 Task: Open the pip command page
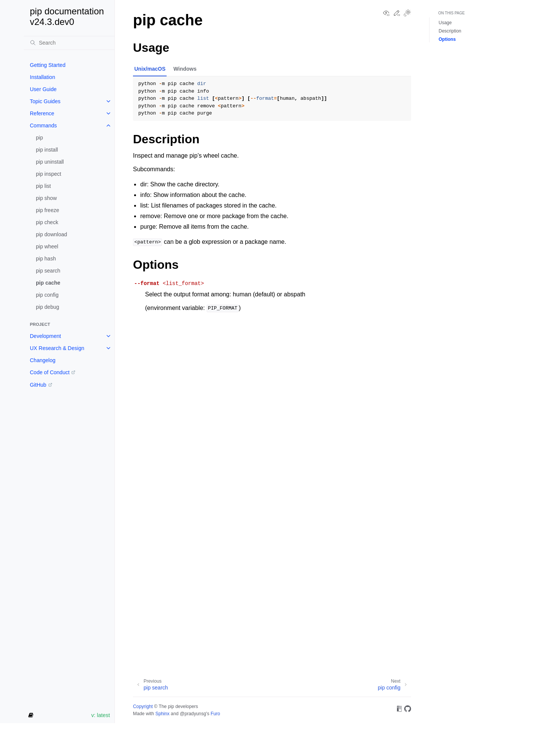tap(39, 138)
